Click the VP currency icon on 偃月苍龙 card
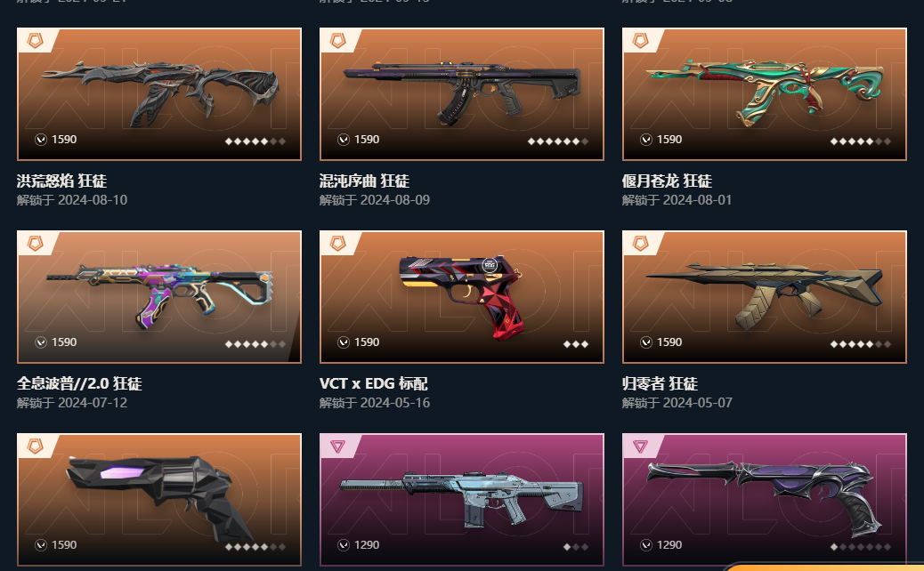Viewport: 924px width, 571px height. pos(646,140)
